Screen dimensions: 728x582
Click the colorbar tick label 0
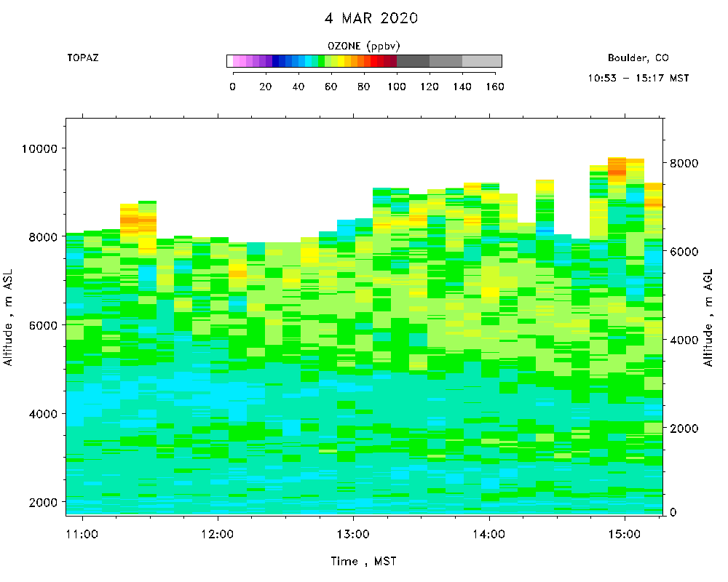(x=233, y=87)
